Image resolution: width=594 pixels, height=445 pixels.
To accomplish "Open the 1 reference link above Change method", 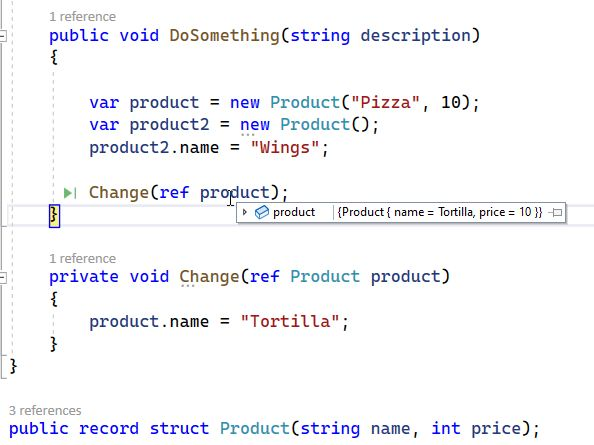I will [x=82, y=259].
